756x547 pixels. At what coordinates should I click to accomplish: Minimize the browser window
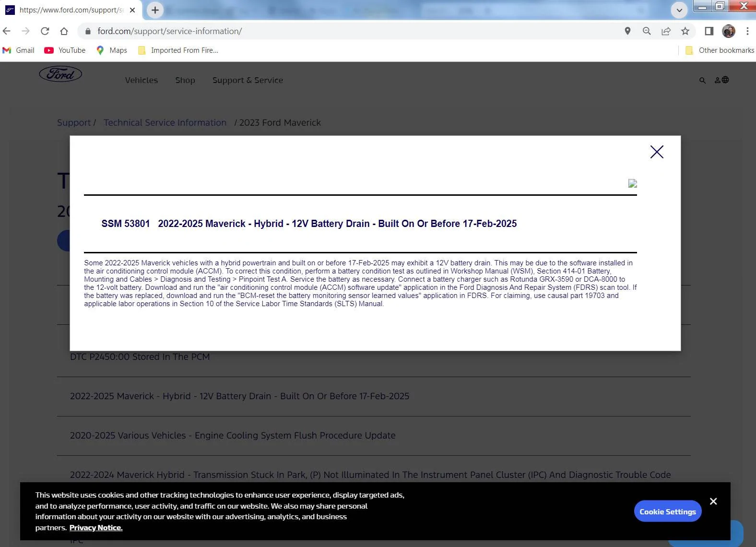[x=702, y=6]
